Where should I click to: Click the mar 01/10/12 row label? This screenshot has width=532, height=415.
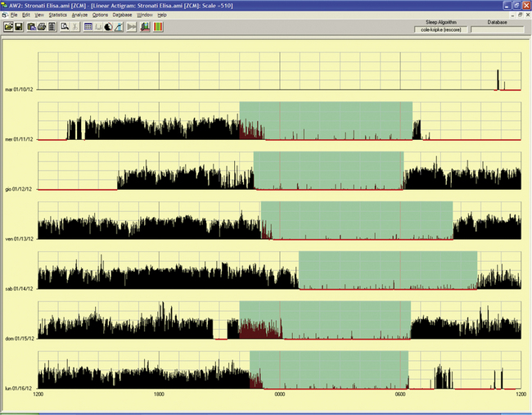[x=19, y=89]
